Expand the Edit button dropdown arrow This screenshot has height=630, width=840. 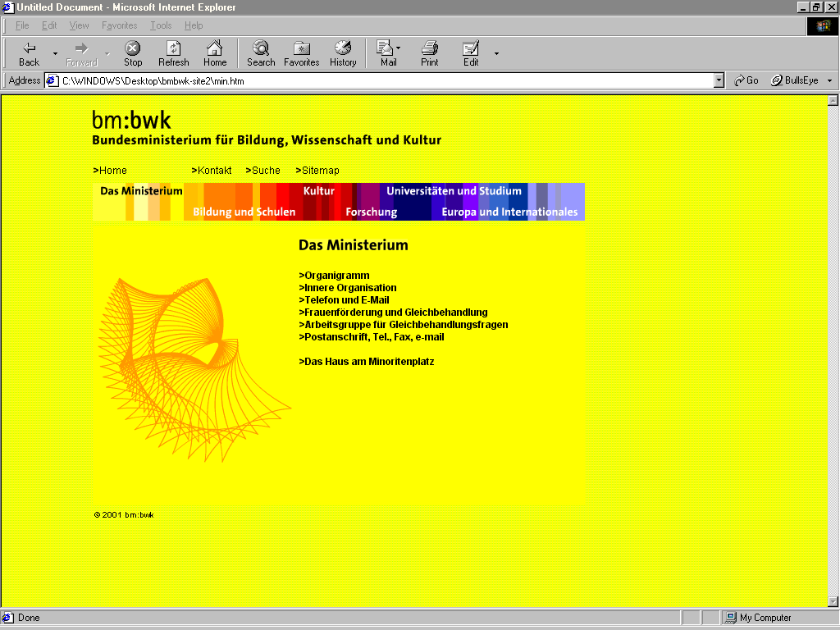[x=496, y=53]
